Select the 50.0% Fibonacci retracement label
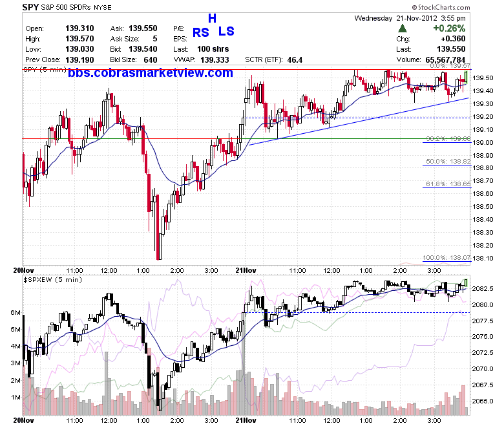 448,162
